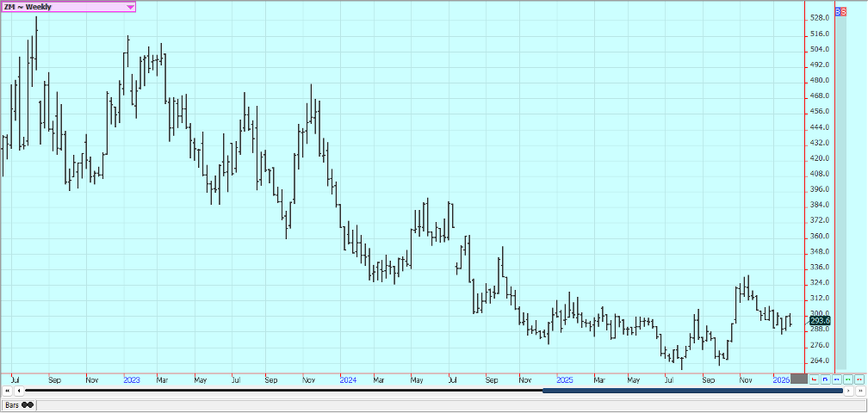Select the Bars tab at bottom left
This screenshot has width=868, height=413.
point(12,404)
